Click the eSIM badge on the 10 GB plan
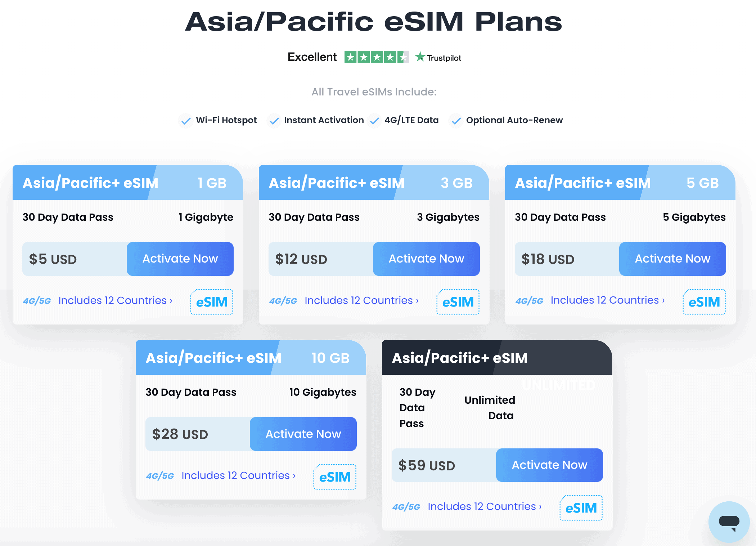The height and width of the screenshot is (546, 756). point(334,477)
